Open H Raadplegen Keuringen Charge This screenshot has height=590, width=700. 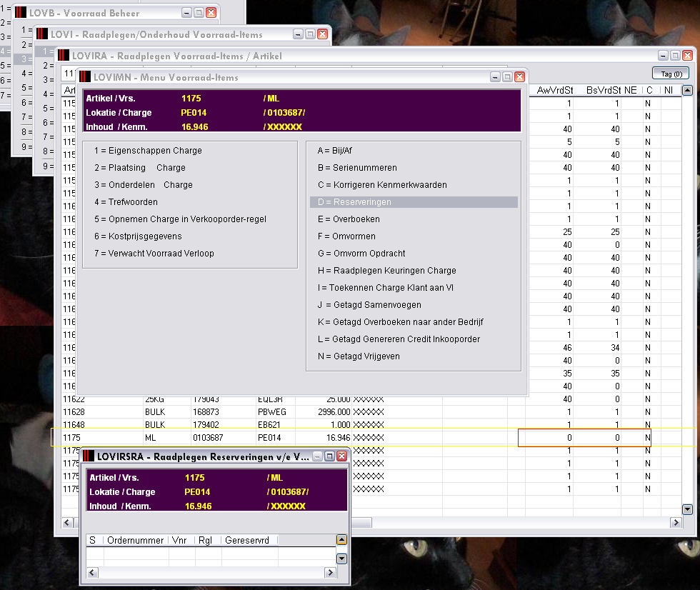pyautogui.click(x=387, y=271)
